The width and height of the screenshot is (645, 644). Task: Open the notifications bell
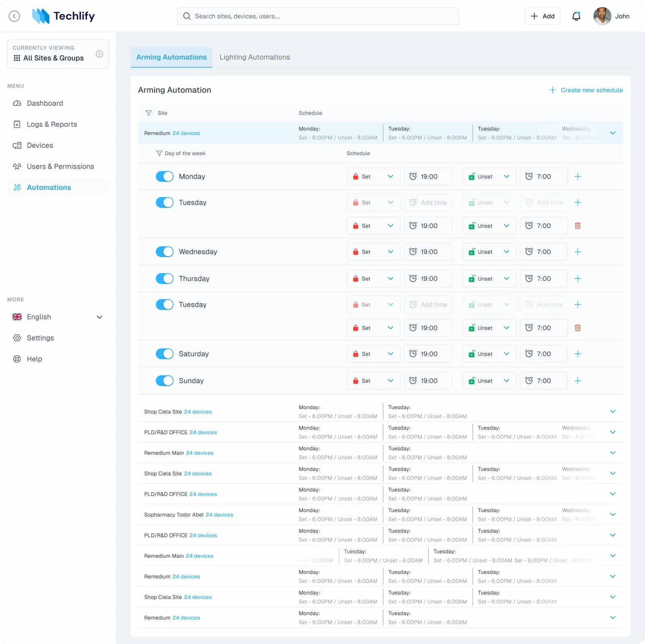pyautogui.click(x=576, y=16)
